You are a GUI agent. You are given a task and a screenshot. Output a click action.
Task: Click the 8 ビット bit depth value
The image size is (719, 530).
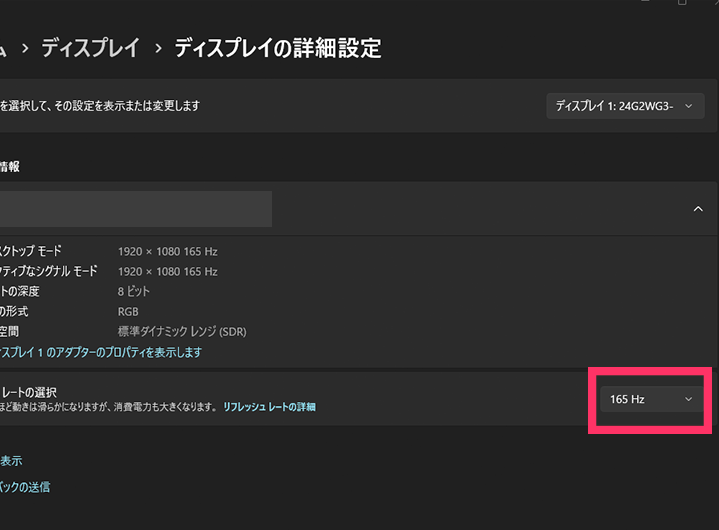[x=134, y=292]
